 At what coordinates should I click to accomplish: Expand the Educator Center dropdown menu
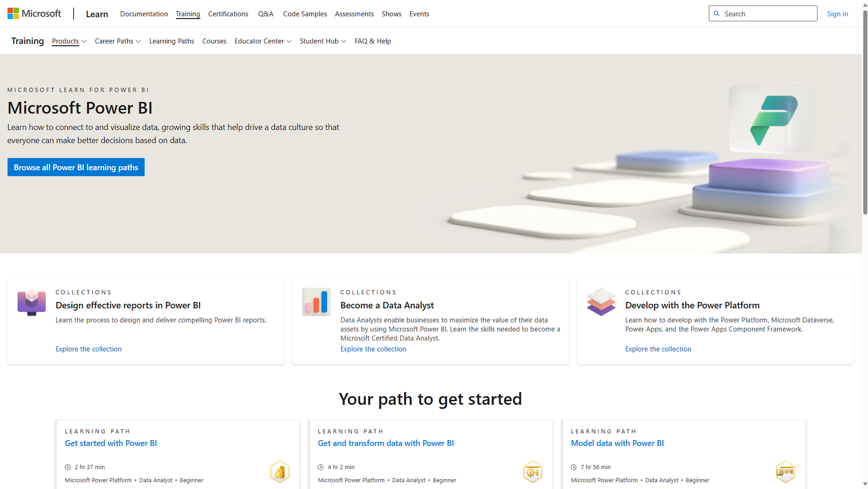(x=263, y=41)
